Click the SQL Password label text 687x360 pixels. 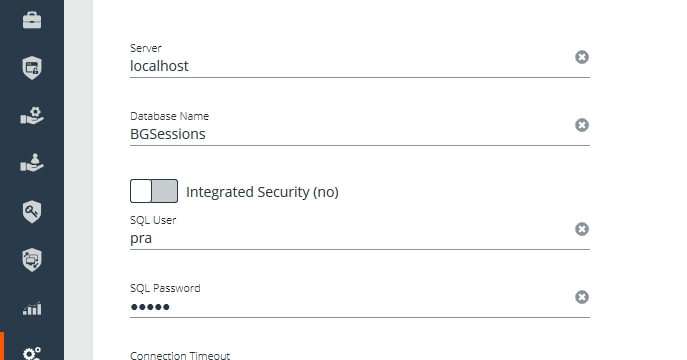point(165,288)
